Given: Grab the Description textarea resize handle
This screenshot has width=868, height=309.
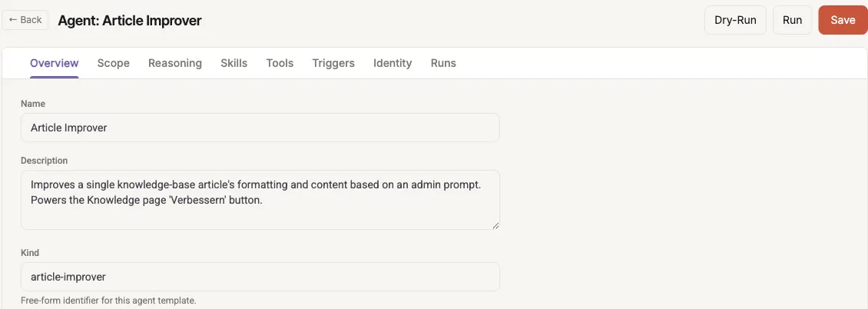Looking at the screenshot, I should (x=495, y=224).
